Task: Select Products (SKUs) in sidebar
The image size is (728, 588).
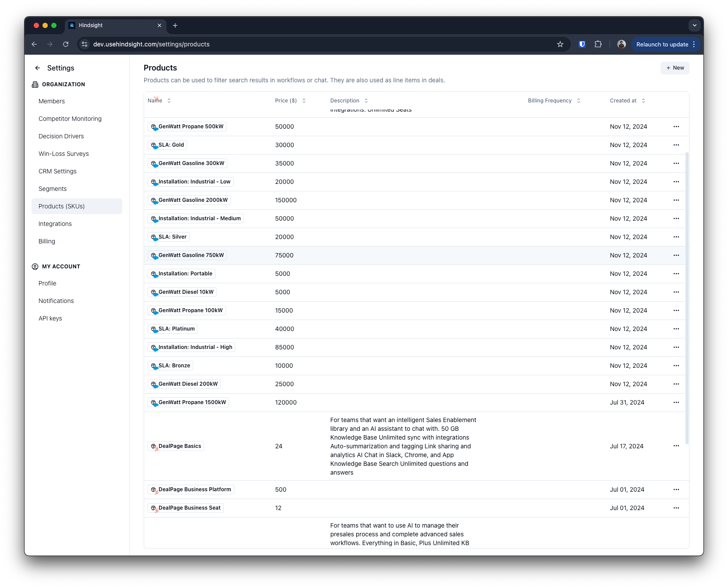Action: [77, 206]
